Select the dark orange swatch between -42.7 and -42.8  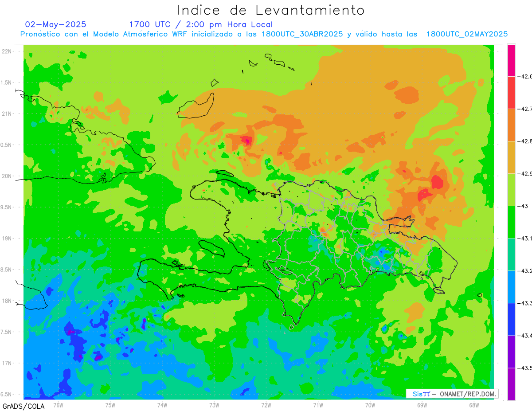[x=511, y=125]
